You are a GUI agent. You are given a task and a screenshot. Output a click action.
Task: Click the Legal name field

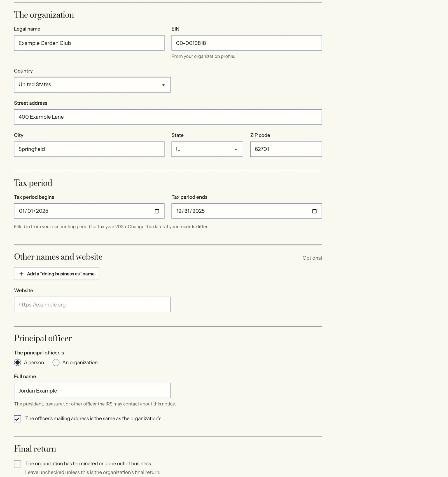89,43
